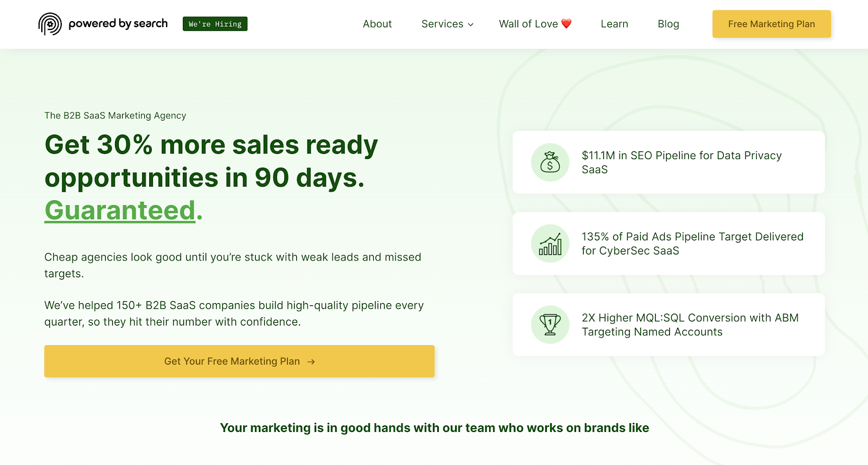Visit the Blog page
This screenshot has height=465, width=868.
click(x=668, y=24)
